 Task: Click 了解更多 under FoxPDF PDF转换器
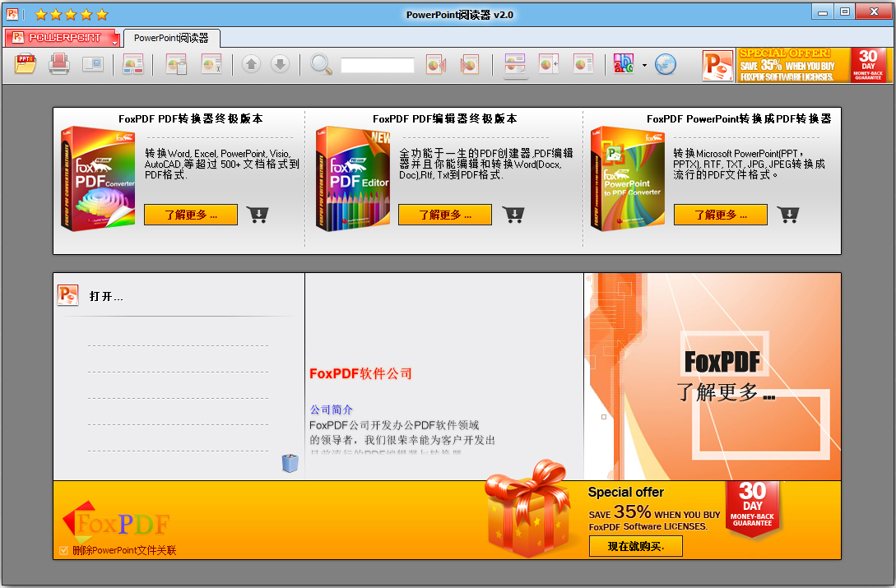[190, 215]
